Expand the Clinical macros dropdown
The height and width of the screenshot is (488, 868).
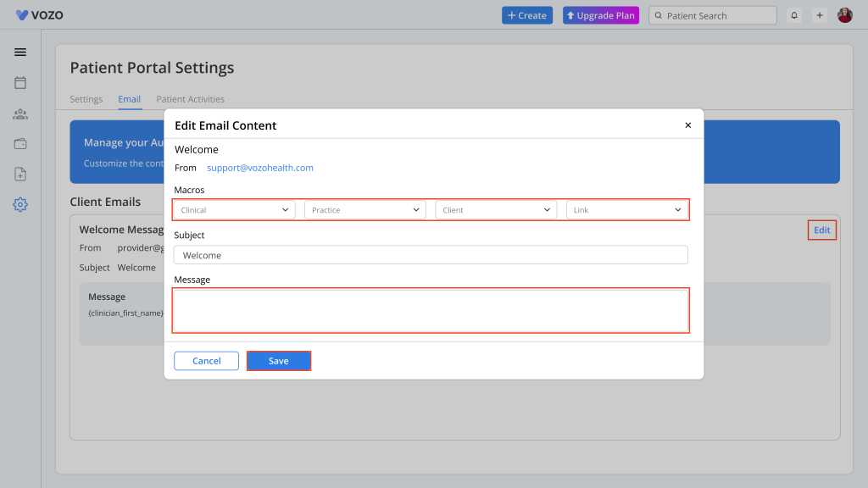coord(235,210)
